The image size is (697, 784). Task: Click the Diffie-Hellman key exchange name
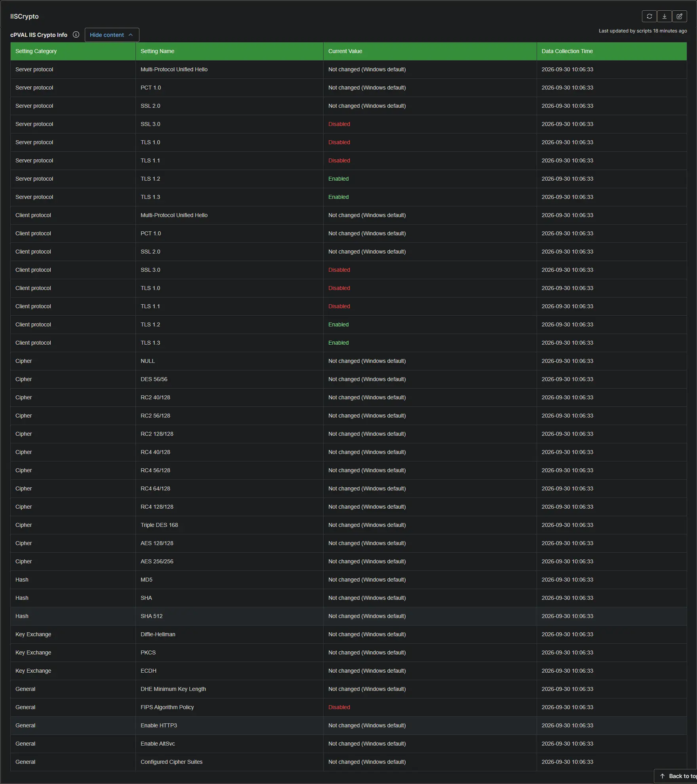pos(158,634)
